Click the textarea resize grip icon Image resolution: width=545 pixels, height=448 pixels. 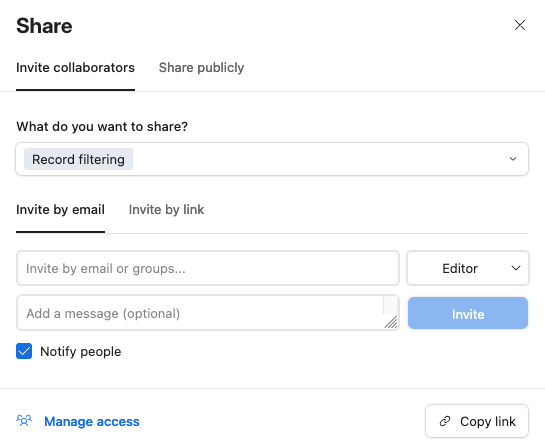[391, 322]
